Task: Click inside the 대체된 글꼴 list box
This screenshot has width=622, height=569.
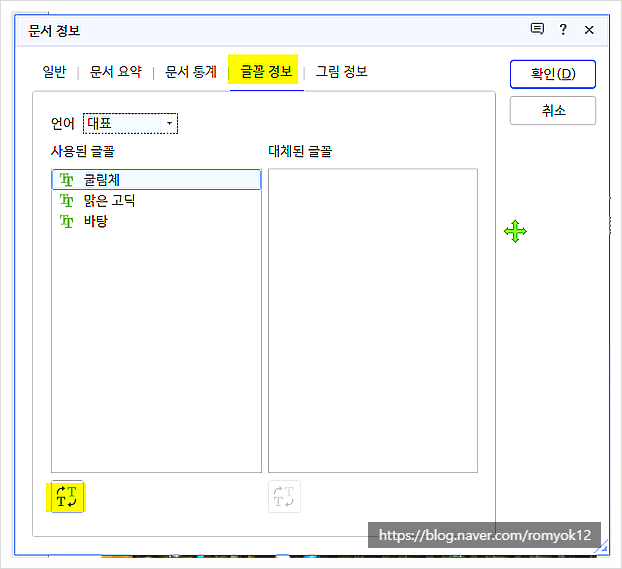Action: pos(373,320)
